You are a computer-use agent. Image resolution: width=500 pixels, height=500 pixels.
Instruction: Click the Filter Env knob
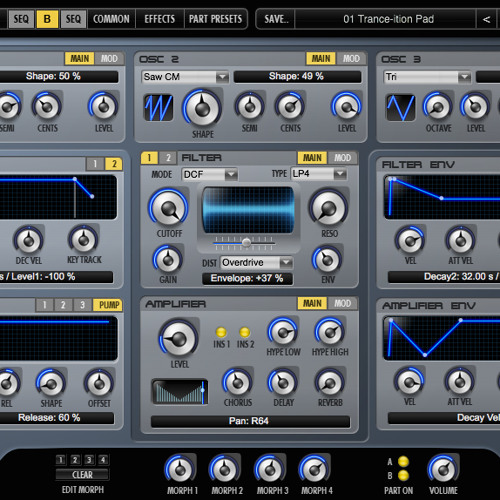(327, 260)
